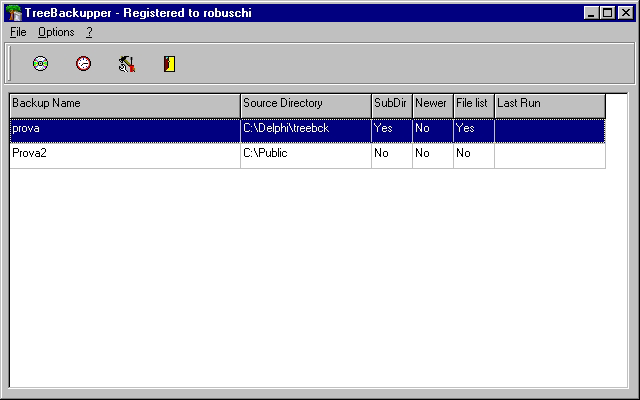Open the Options menu
The image size is (640, 400).
click(x=56, y=32)
